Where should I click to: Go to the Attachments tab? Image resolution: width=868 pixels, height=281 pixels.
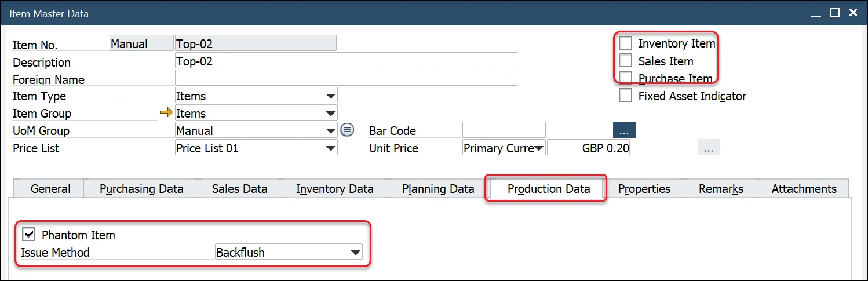[804, 189]
